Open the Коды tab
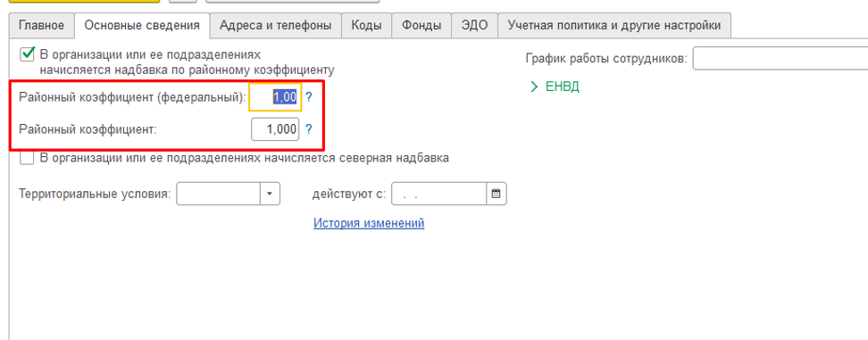The image size is (868, 340). tap(366, 25)
